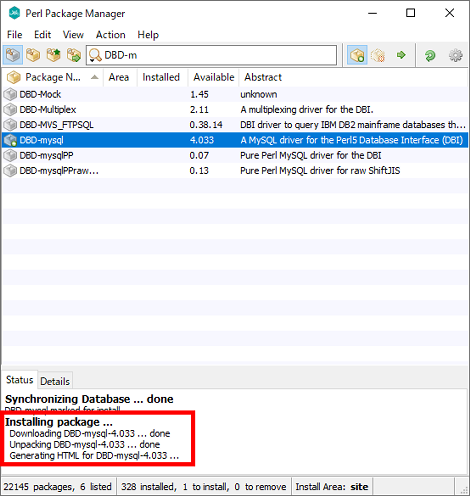This screenshot has height=496, width=470.
Task: Click the package icon beside DBD-mysqlPPraw
Action: click(10, 171)
